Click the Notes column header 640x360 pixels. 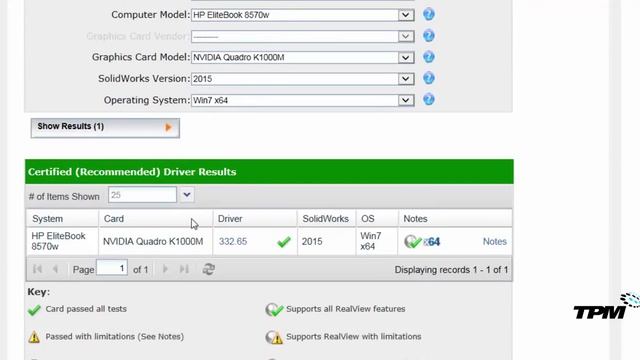point(455,219)
